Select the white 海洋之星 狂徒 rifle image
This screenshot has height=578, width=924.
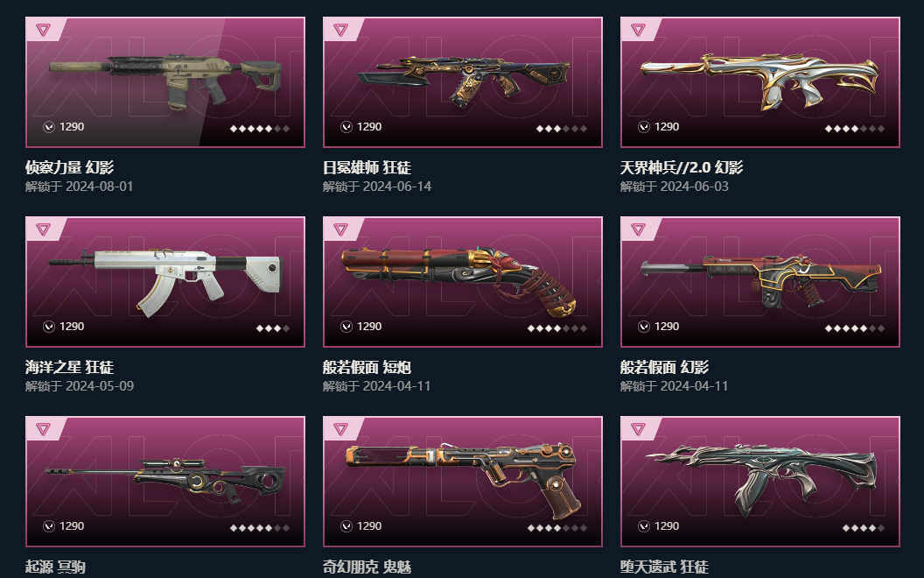coord(165,282)
